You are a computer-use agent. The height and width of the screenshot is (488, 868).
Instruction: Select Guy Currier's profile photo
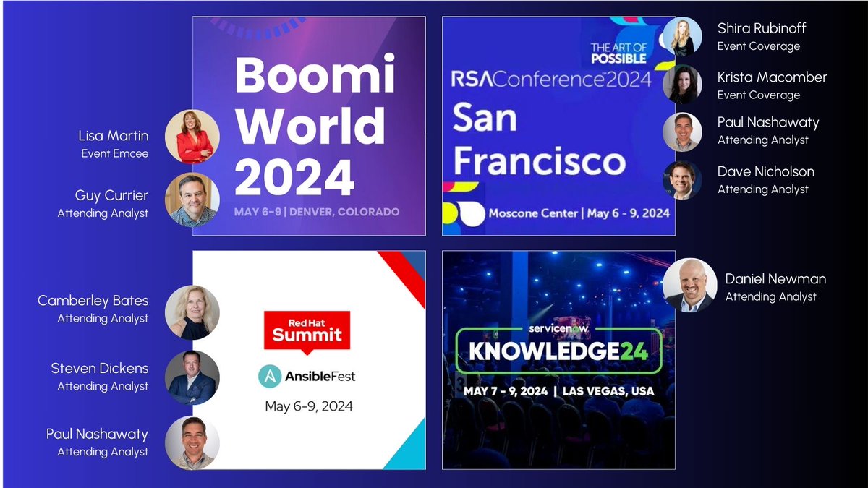pos(192,200)
